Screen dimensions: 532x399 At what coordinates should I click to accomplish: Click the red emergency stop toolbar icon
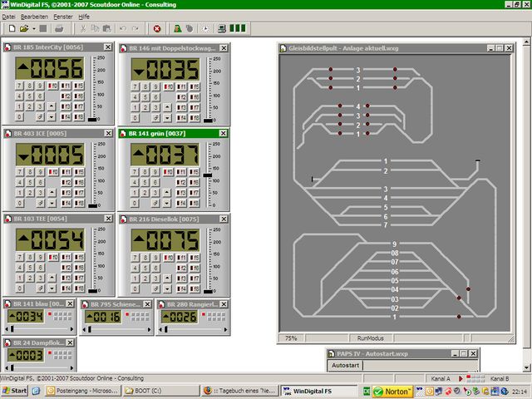point(157,28)
